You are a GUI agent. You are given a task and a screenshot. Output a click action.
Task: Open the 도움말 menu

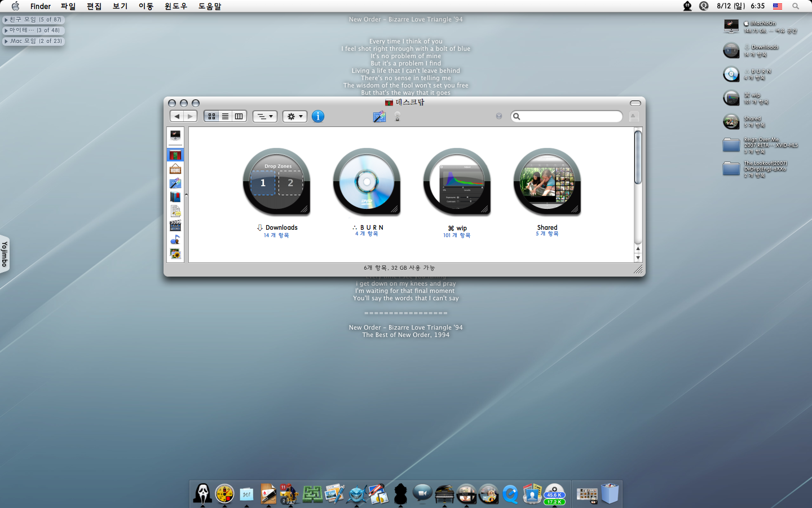tap(210, 6)
